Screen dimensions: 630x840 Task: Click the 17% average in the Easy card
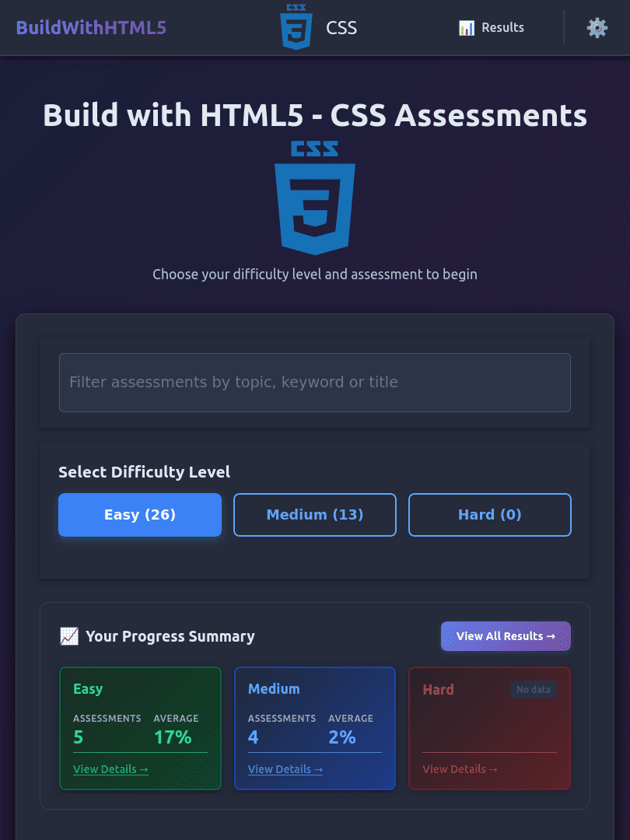[x=173, y=737]
